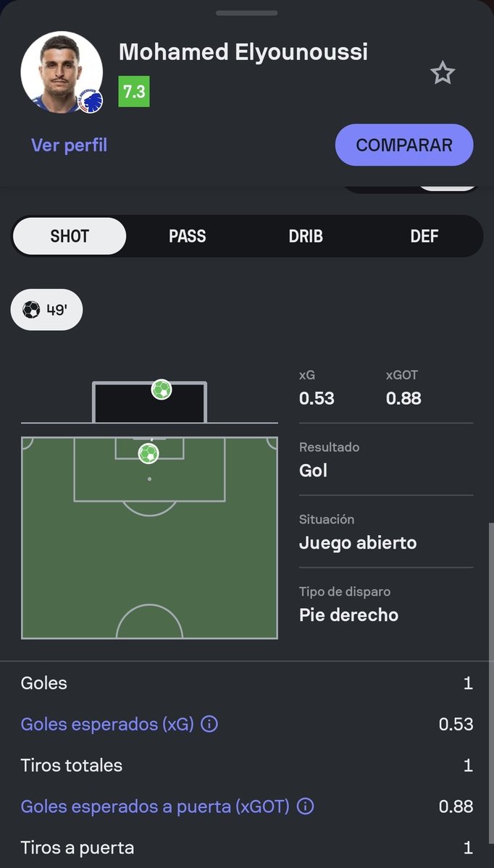
Task: Tap the FC Copenhagen club badge
Action: 91,101
